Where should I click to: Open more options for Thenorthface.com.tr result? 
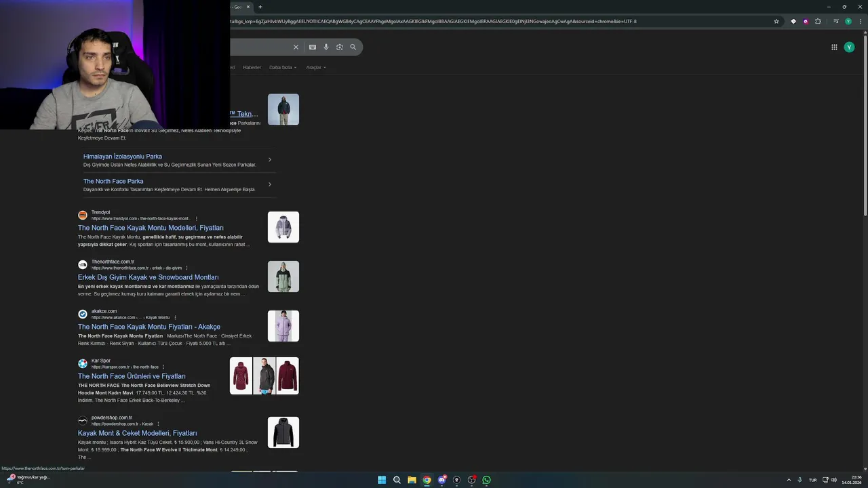186,268
